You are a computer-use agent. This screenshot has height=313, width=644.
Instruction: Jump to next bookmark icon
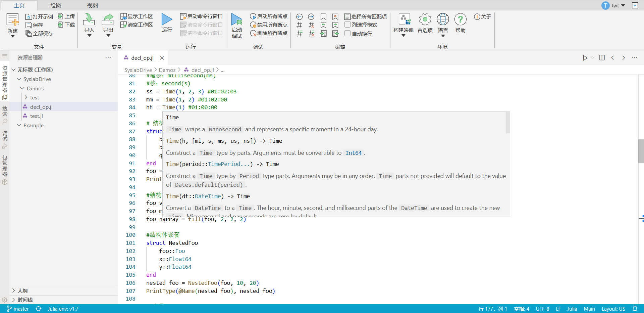(335, 25)
